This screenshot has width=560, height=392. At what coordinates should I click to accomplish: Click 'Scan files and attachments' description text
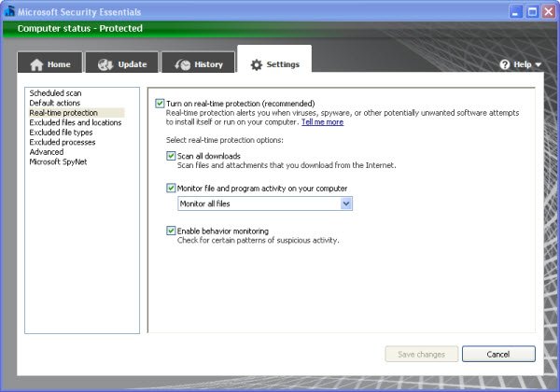point(287,165)
